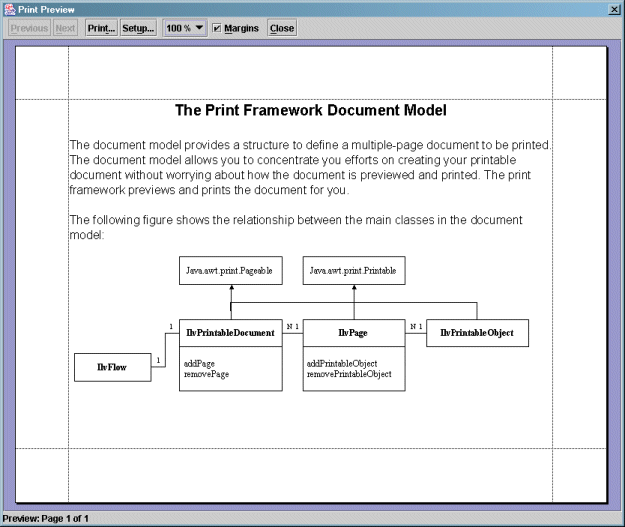Open the page Setup... dialog
The image size is (625, 527).
click(x=139, y=28)
